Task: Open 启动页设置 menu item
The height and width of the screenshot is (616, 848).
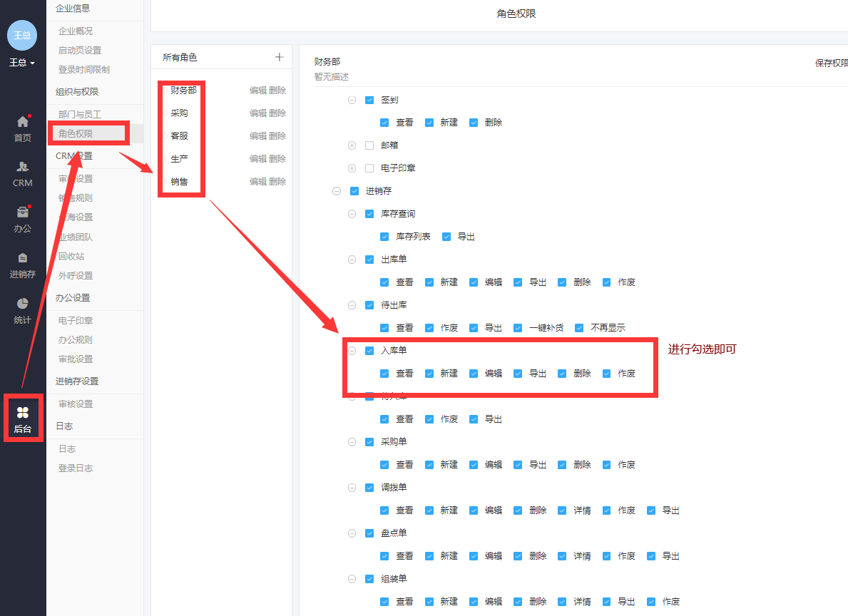Action: pos(79,51)
